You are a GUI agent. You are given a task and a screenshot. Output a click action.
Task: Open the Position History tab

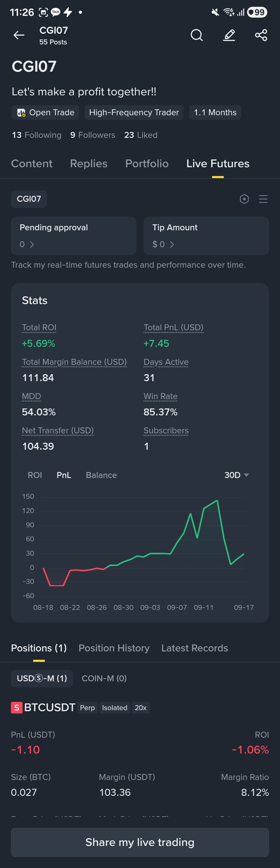click(114, 648)
